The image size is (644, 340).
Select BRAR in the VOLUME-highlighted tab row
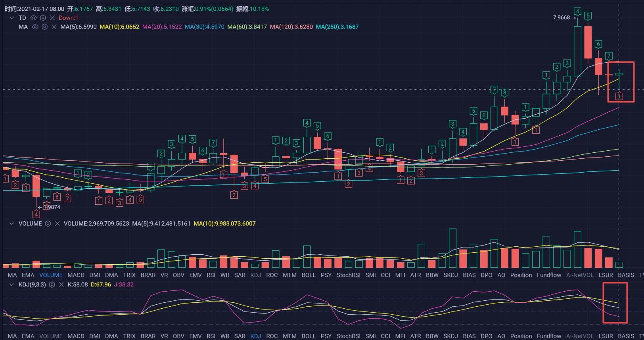pyautogui.click(x=148, y=275)
